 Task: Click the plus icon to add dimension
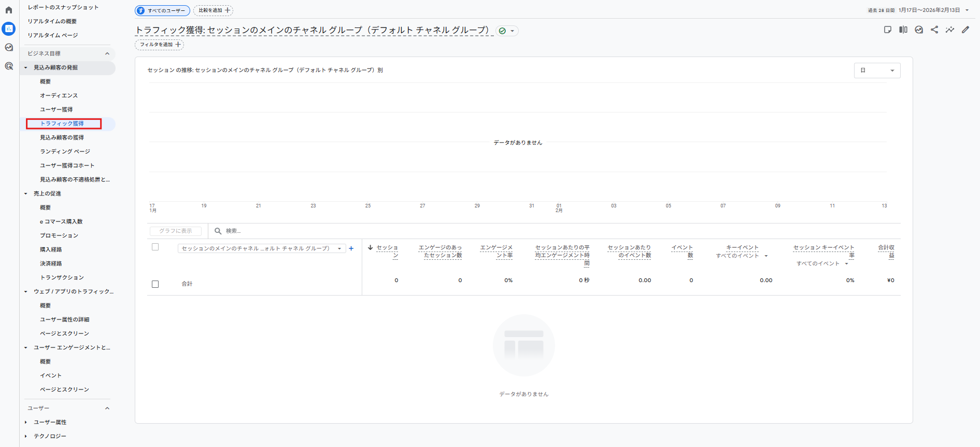[x=351, y=248]
